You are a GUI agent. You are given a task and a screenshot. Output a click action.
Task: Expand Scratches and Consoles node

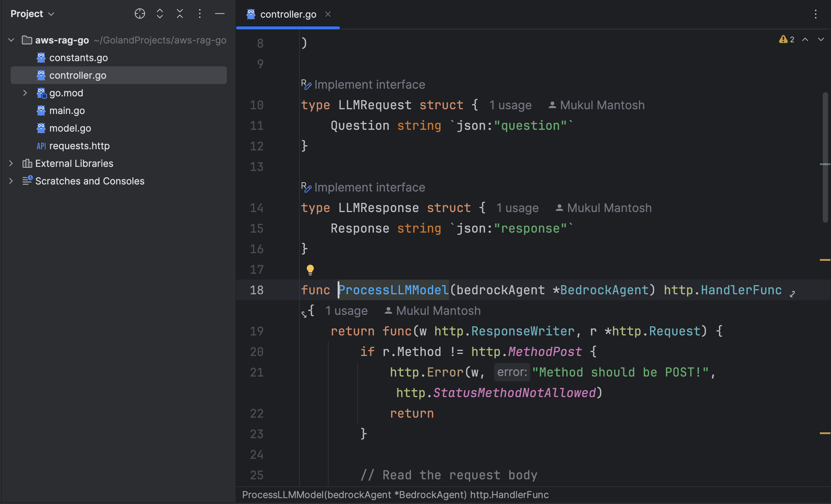coord(11,181)
